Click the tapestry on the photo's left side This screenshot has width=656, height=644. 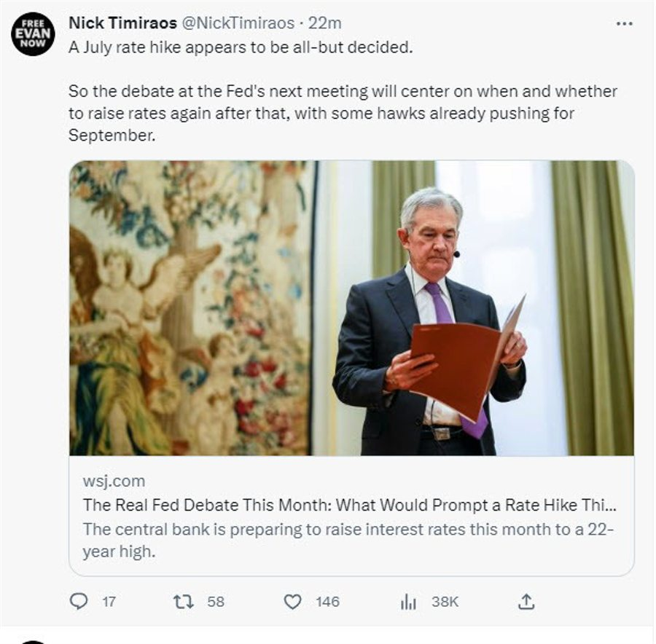point(190,306)
